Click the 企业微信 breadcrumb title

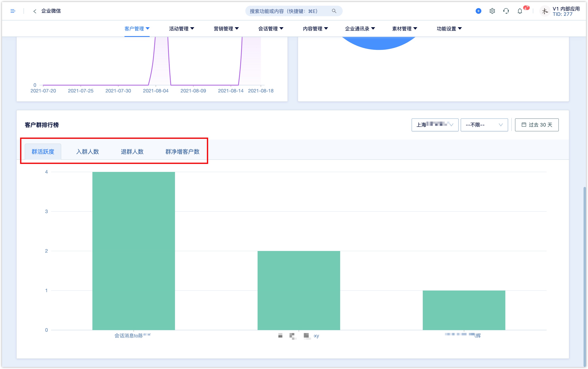[51, 11]
